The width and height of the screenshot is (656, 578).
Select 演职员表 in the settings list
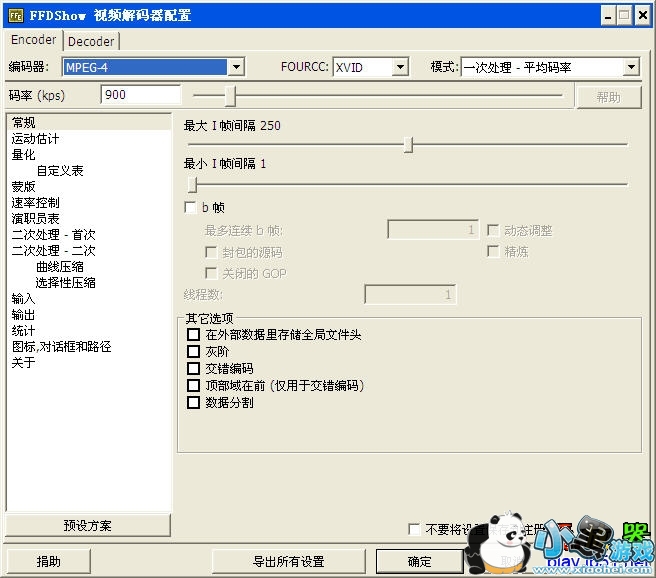[x=35, y=218]
